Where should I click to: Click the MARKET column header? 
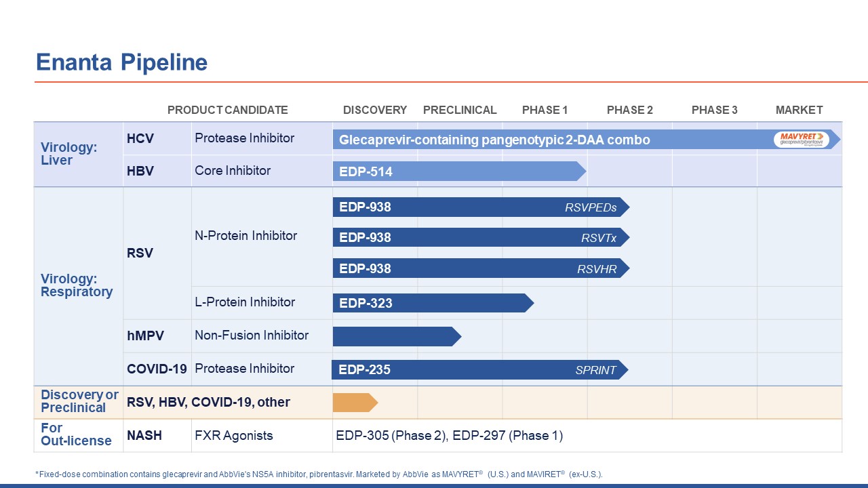click(x=799, y=110)
